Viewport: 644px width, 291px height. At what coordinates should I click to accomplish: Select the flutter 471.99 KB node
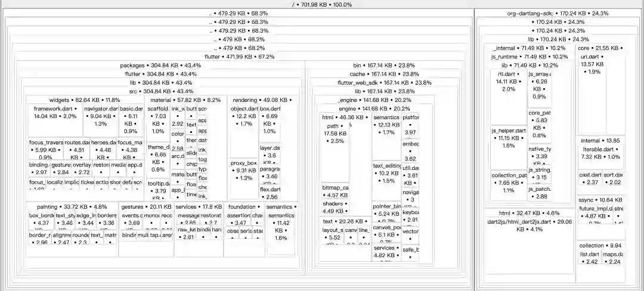click(240, 57)
